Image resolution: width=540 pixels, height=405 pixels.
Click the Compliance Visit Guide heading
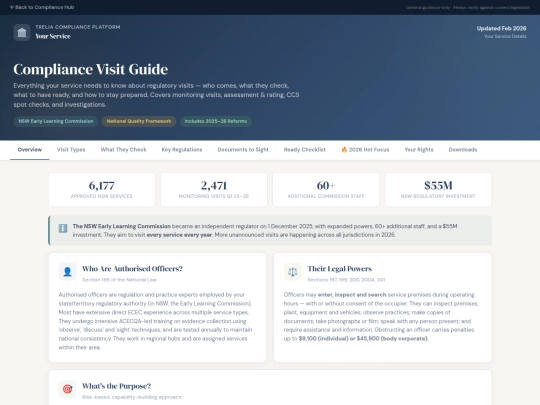pos(91,69)
